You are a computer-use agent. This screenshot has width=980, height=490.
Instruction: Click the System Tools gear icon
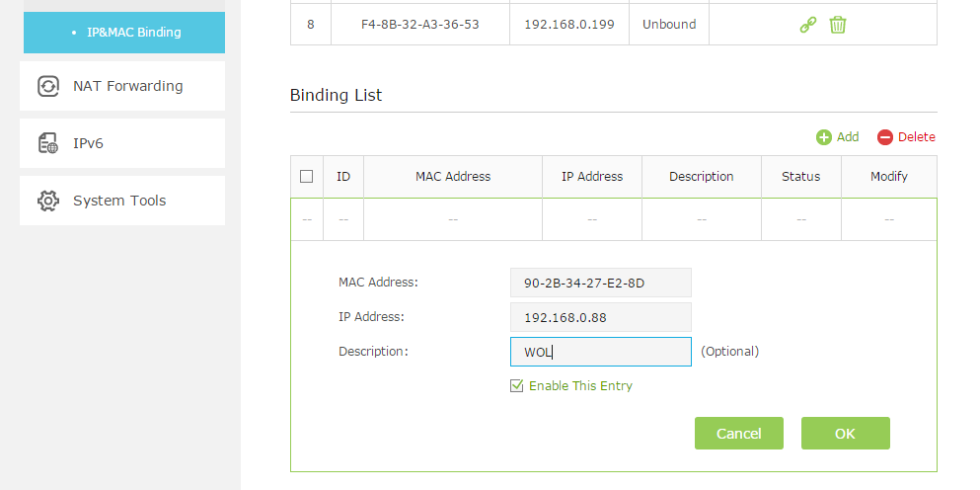click(48, 201)
